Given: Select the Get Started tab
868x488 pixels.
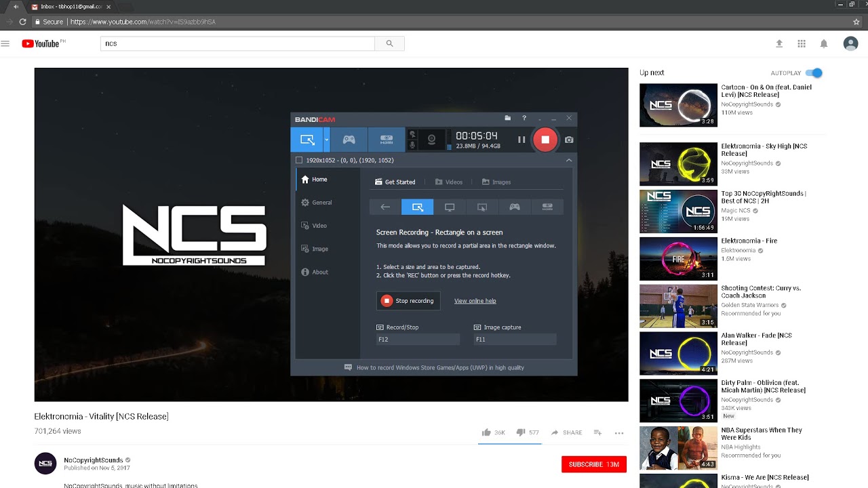Looking at the screenshot, I should pos(395,182).
